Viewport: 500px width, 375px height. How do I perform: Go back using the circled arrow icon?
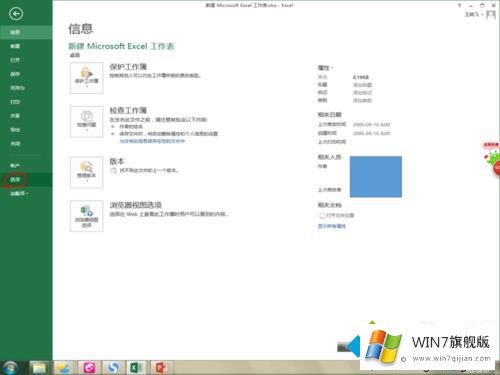click(16, 14)
